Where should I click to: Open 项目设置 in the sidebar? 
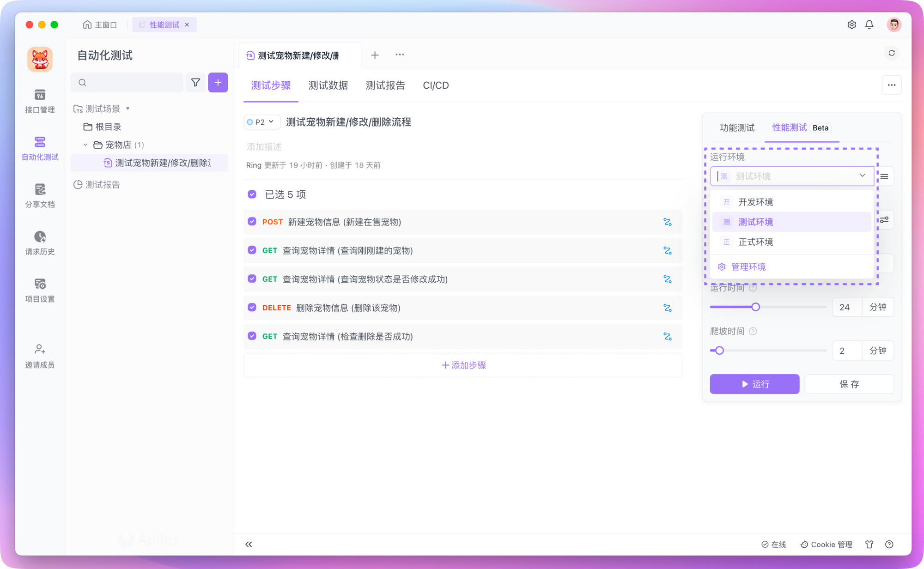(x=40, y=291)
